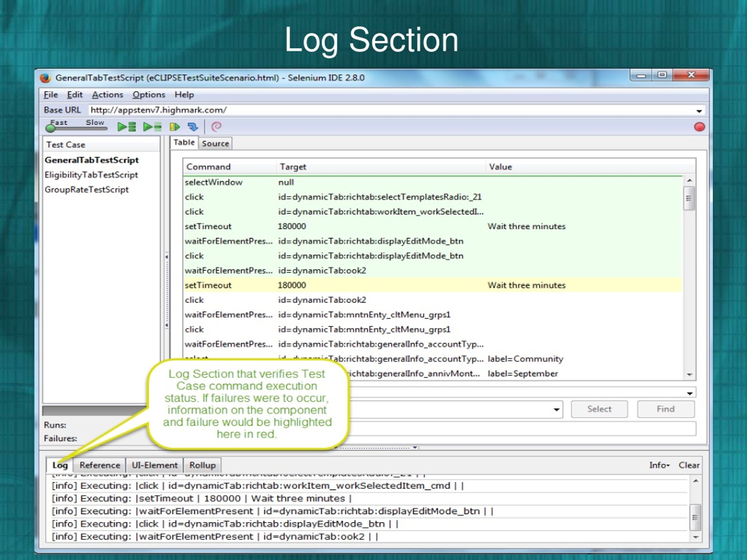The image size is (747, 560).
Task: Select first setTimeout 180000 row
Action: [433, 226]
